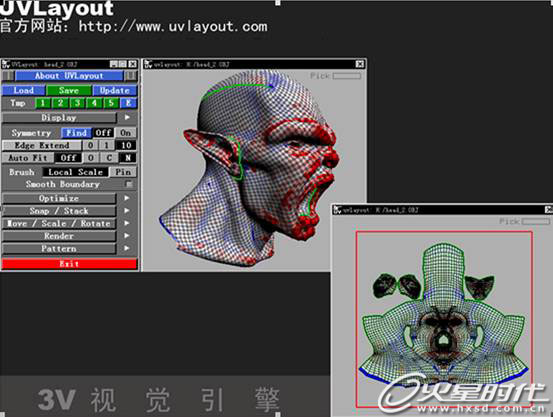Open the Render section
Viewport: 553px width, 417px height.
point(59,236)
